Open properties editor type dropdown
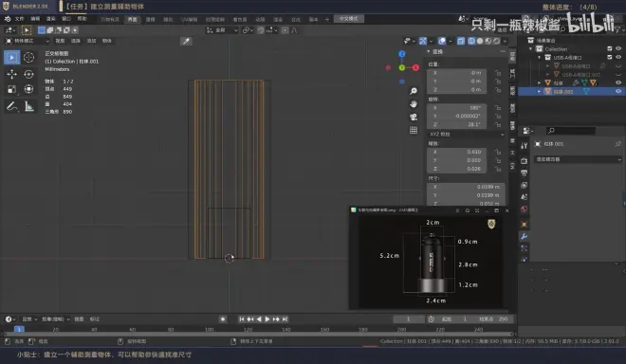 point(527,131)
